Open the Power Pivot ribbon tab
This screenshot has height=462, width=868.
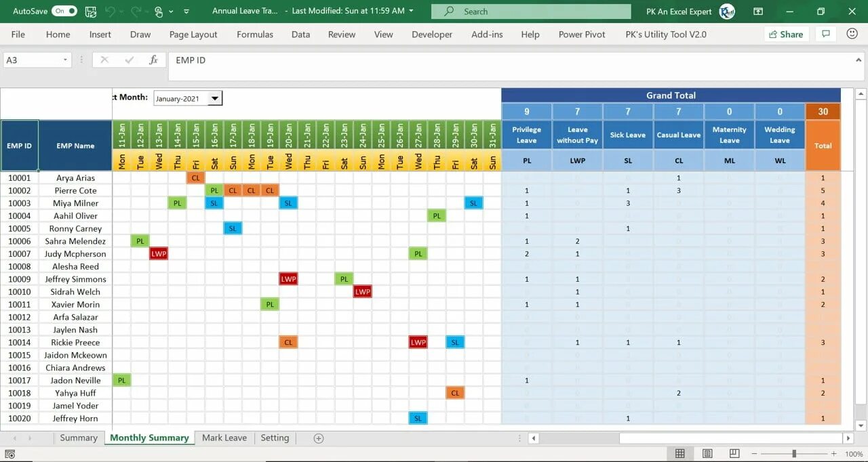point(582,35)
